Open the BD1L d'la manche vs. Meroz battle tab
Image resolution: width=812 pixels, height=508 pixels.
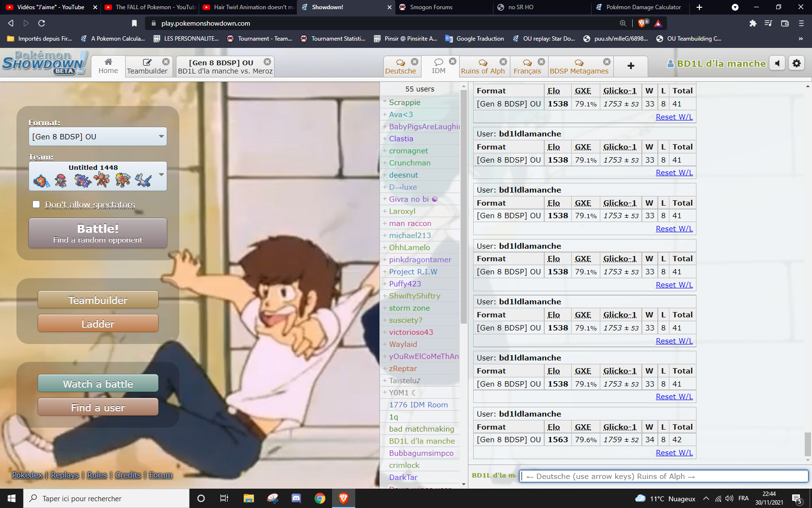[225, 66]
